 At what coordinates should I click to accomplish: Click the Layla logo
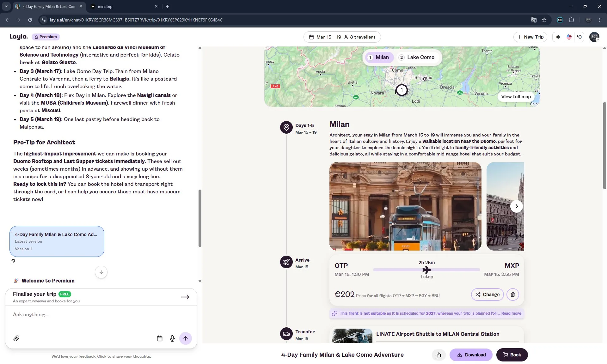(19, 37)
